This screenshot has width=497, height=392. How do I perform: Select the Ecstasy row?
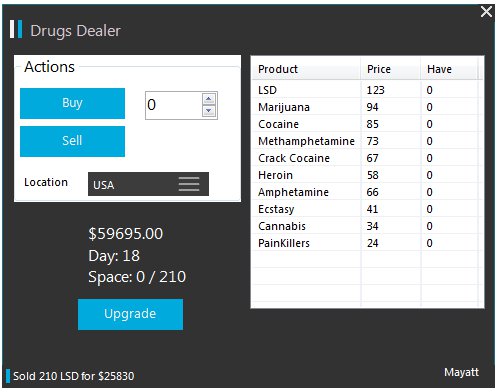(367, 209)
